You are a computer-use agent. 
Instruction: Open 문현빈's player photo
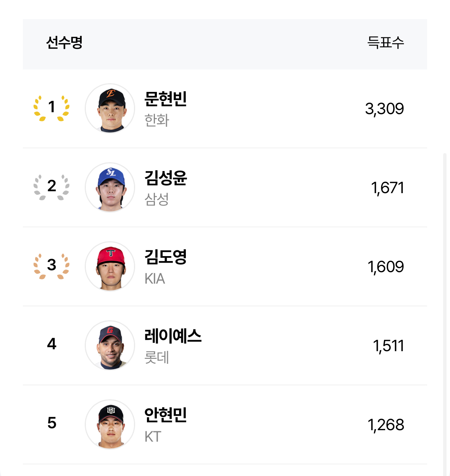click(110, 108)
